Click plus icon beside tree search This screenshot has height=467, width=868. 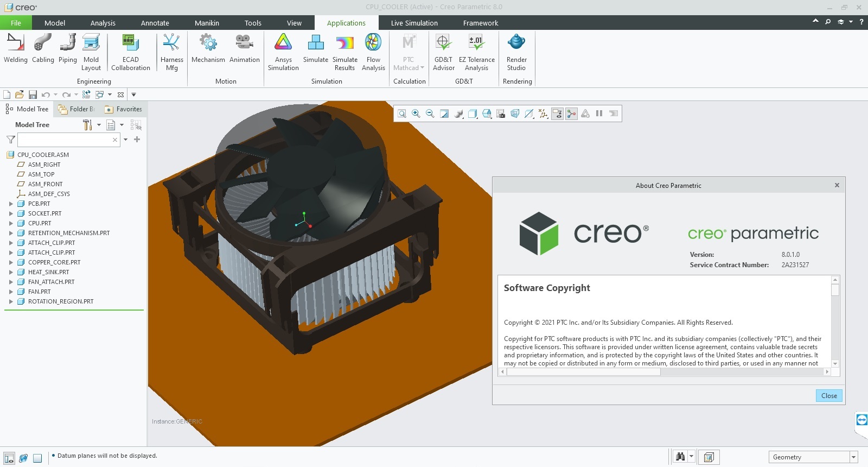tap(137, 140)
